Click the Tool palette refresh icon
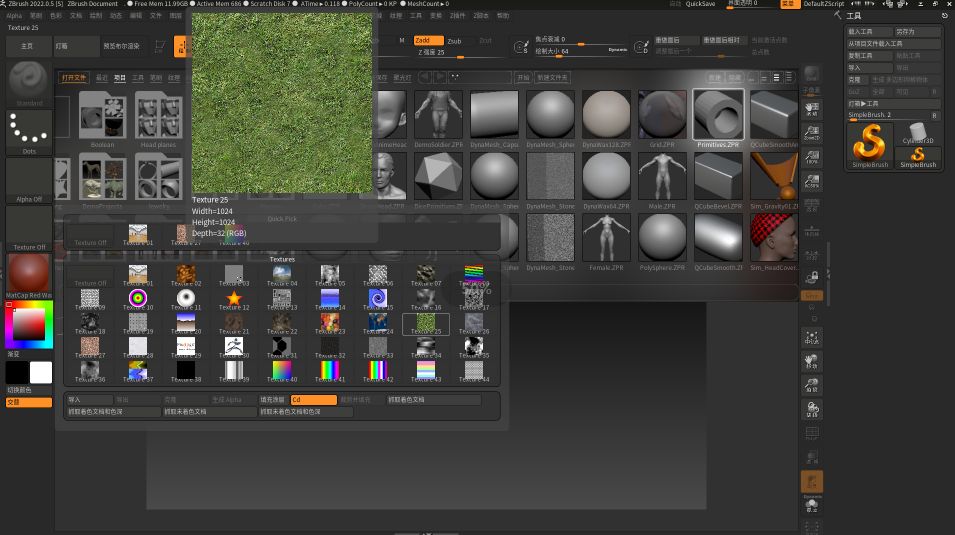Screen dimensions: 955x535 pos(945,16)
